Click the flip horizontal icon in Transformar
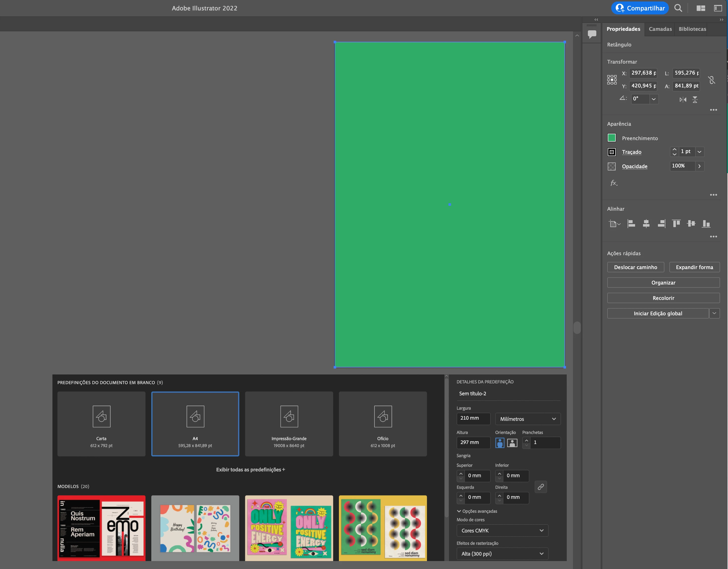This screenshot has height=569, width=728. pos(683,99)
